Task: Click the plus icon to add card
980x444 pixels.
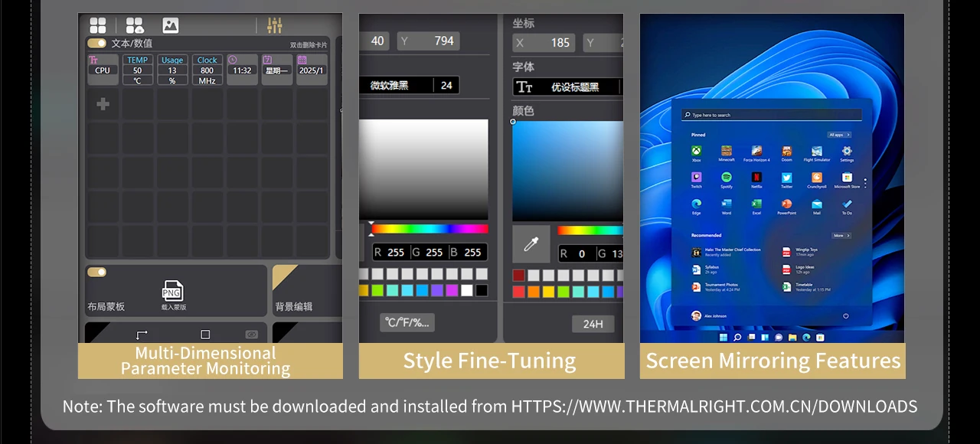Action: tap(103, 104)
